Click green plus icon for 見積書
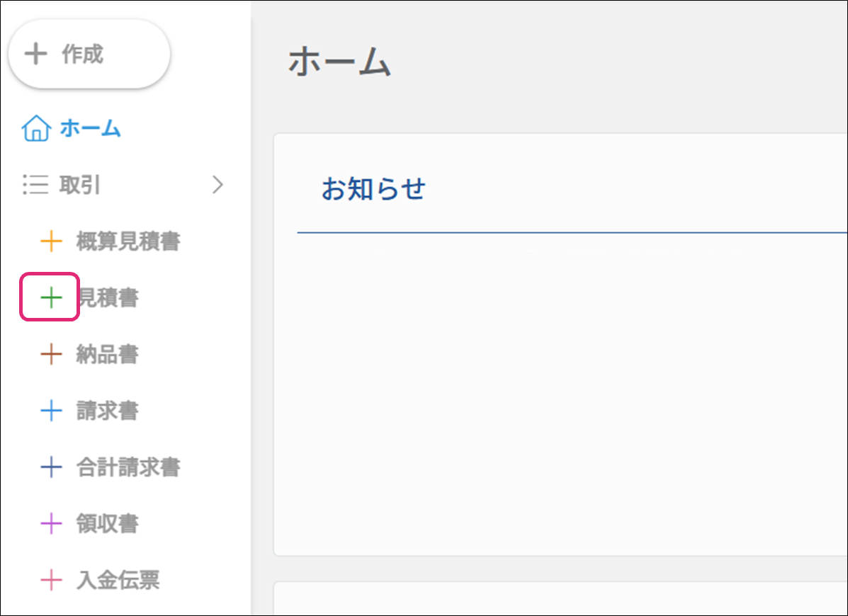 51,298
